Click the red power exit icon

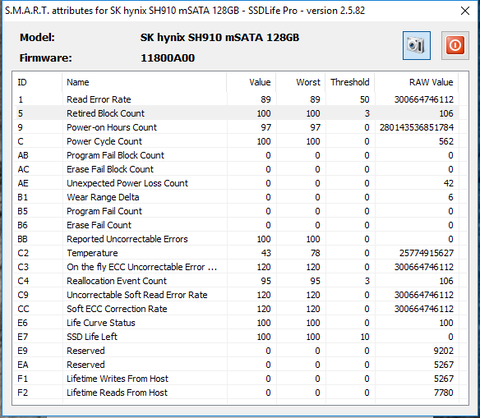pos(455,45)
